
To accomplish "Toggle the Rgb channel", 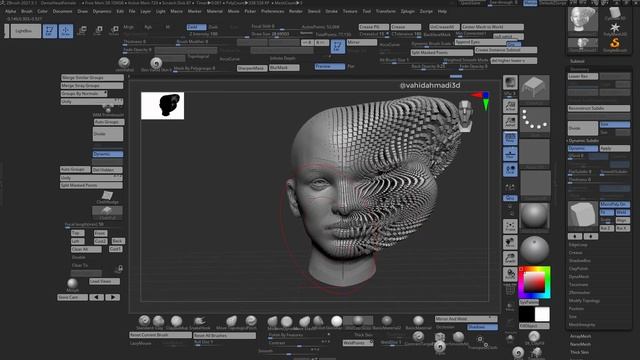I will 148,27.
